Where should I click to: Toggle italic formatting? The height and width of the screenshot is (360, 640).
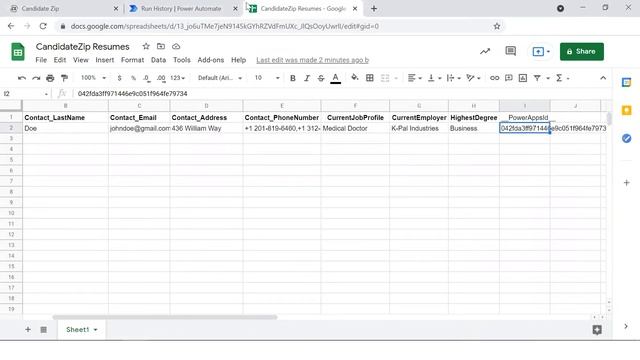pyautogui.click(x=307, y=78)
